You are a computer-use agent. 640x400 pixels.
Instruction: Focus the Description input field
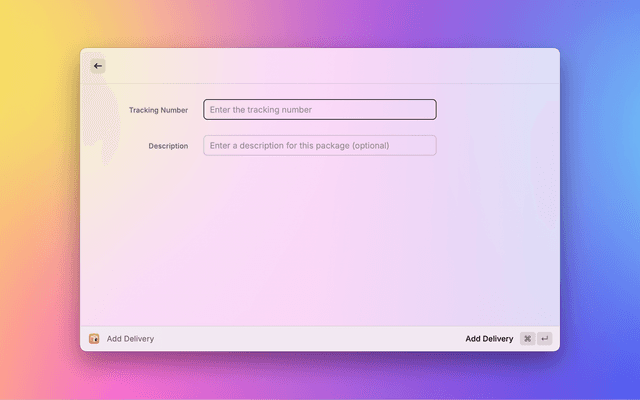[x=320, y=146]
